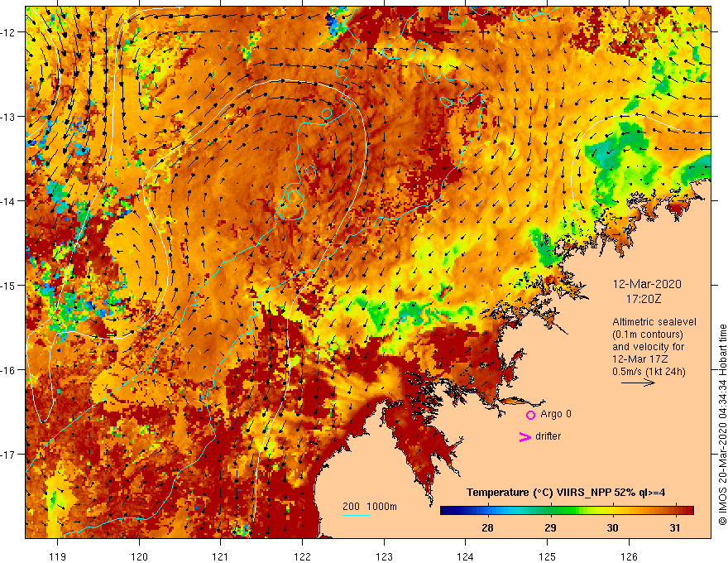The height and width of the screenshot is (563, 728).
Task: Click the magenta drifter arrow legend marker
Action: [524, 436]
